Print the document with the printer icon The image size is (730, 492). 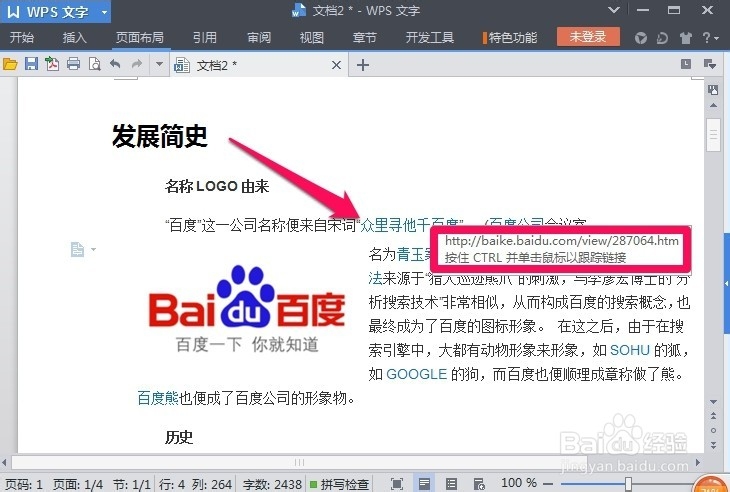click(73, 64)
